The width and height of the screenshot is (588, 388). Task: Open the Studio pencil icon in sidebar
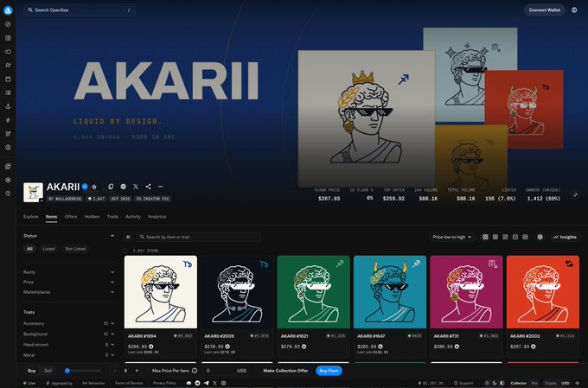[x=8, y=134]
